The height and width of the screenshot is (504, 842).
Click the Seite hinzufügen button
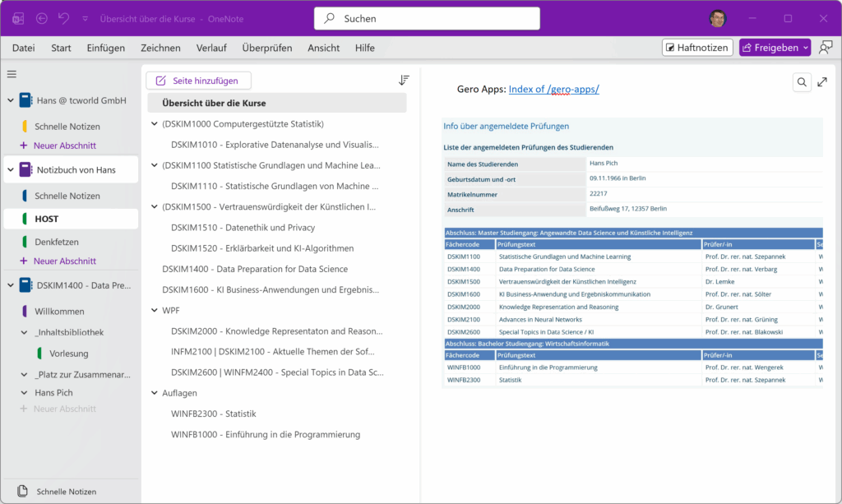point(198,79)
